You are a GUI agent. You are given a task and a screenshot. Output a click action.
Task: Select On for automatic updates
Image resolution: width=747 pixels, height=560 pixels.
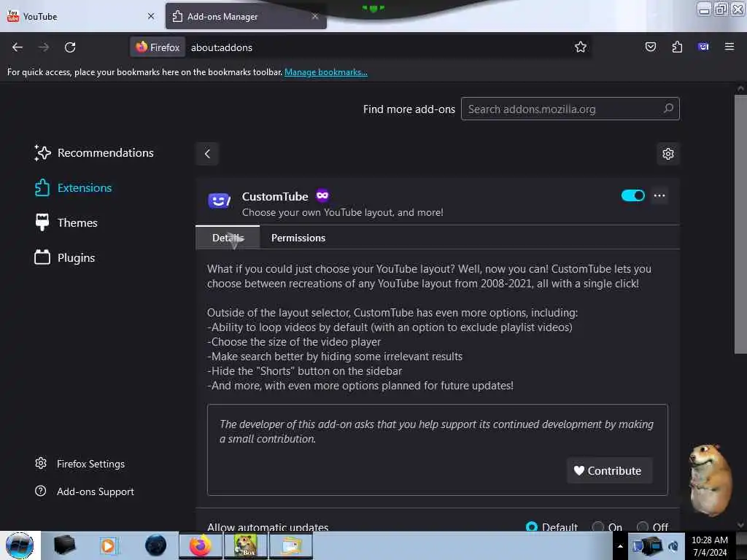pos(597,526)
